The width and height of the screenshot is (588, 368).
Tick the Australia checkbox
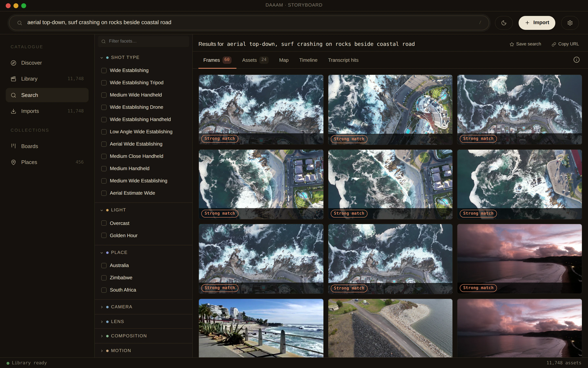[104, 266]
